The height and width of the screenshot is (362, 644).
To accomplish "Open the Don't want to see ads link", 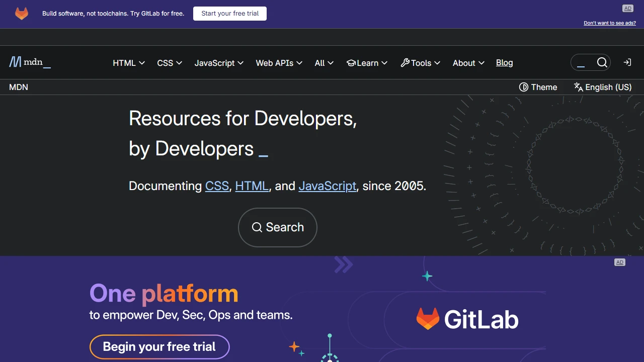I will point(609,23).
